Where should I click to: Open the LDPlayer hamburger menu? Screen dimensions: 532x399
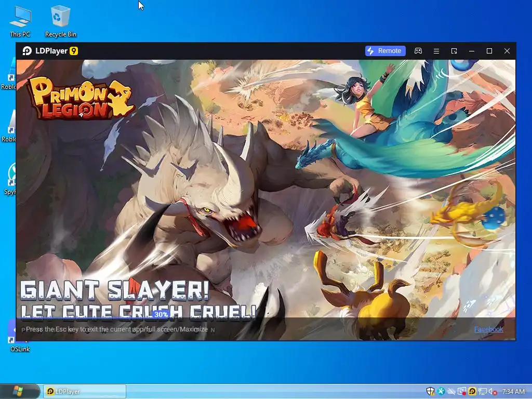(x=436, y=51)
